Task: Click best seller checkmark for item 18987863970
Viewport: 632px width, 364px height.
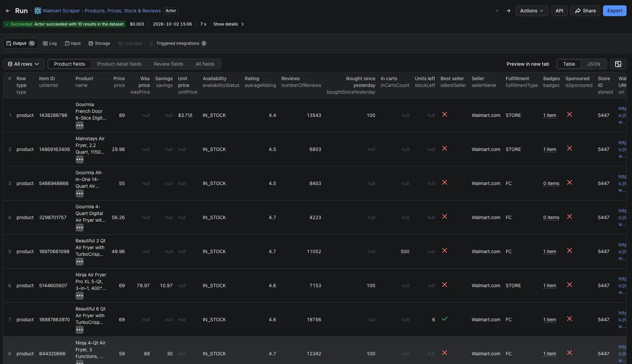Action: pos(445,319)
